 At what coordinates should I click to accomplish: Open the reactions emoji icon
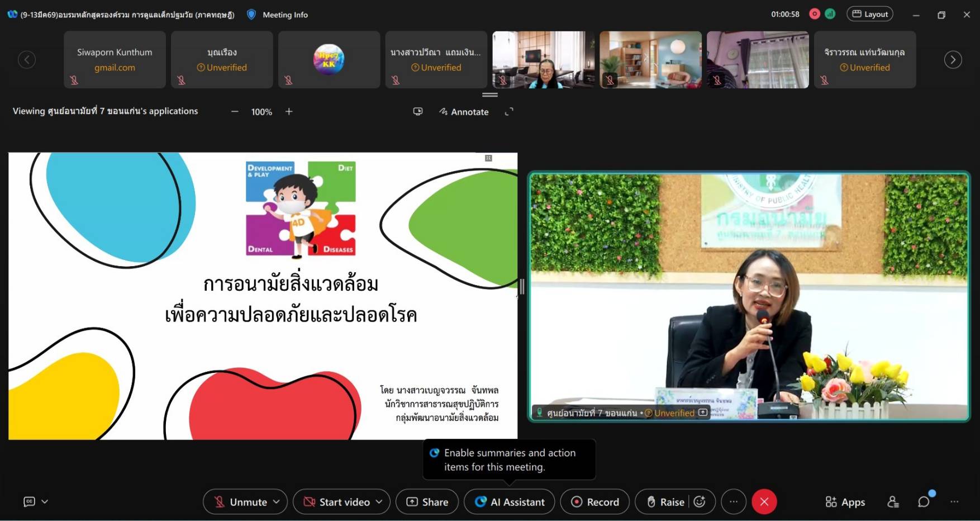click(x=700, y=502)
